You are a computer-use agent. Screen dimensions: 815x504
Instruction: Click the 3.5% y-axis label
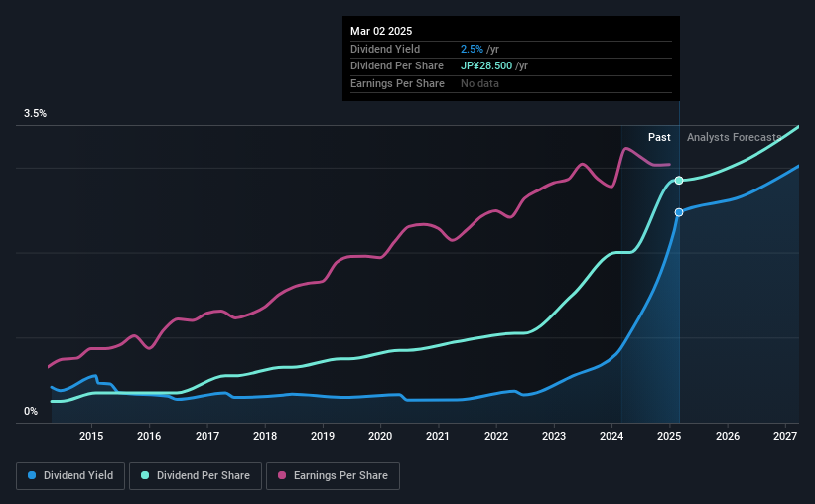point(35,113)
